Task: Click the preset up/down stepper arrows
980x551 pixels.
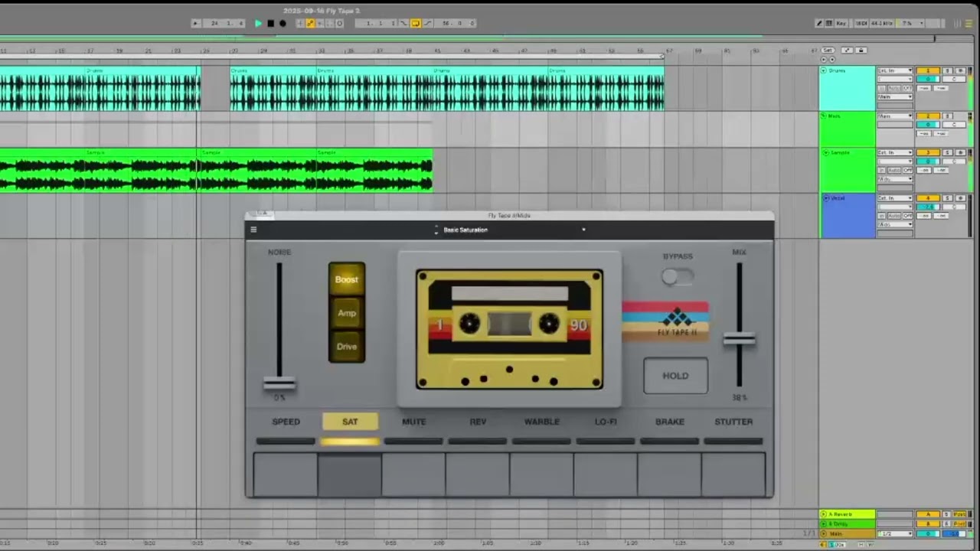Action: (436, 230)
